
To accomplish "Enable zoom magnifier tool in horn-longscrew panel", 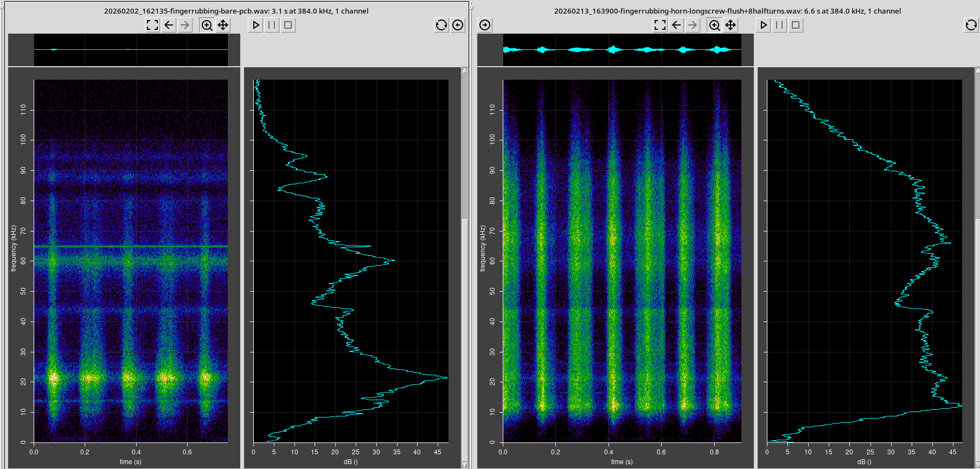I will [714, 25].
